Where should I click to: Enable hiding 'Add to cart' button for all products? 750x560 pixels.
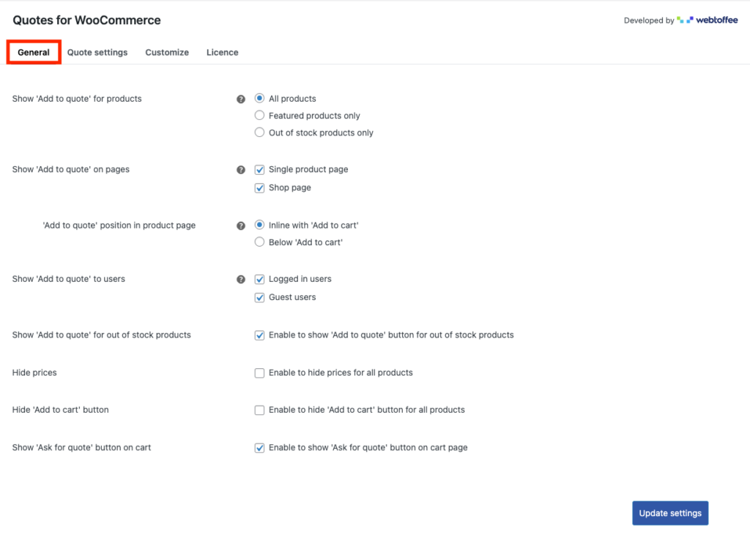point(259,411)
